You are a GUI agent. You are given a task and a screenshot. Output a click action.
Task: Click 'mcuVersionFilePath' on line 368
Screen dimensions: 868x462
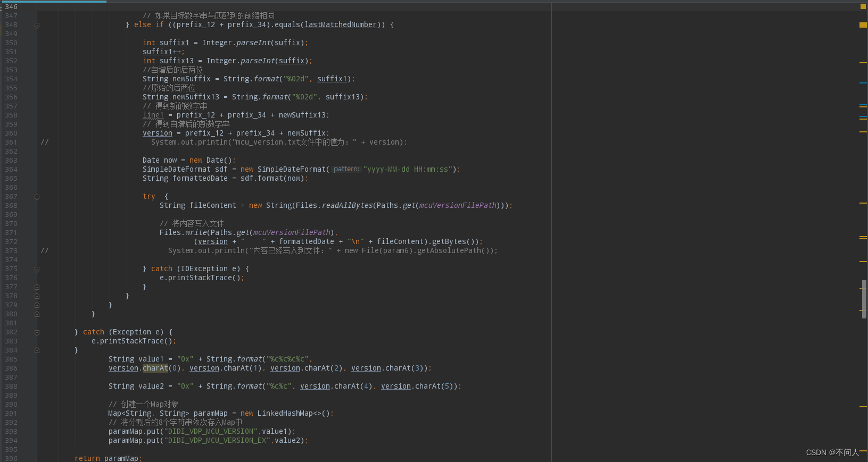458,206
